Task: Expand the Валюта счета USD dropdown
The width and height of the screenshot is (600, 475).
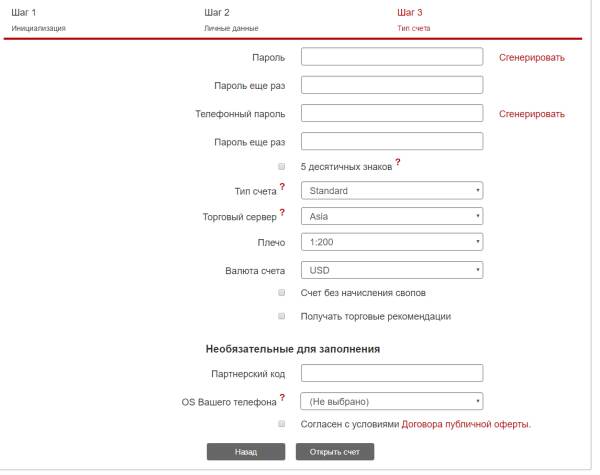Action: pos(391,270)
